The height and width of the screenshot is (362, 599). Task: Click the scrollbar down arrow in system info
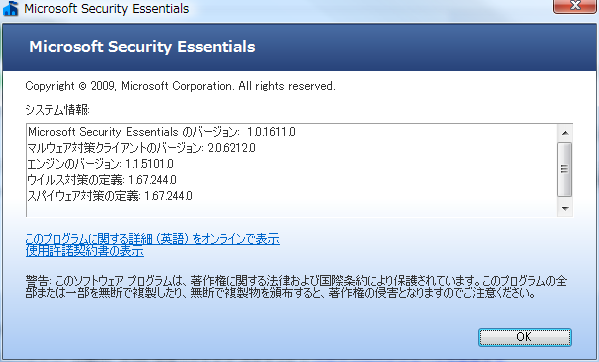click(x=565, y=208)
